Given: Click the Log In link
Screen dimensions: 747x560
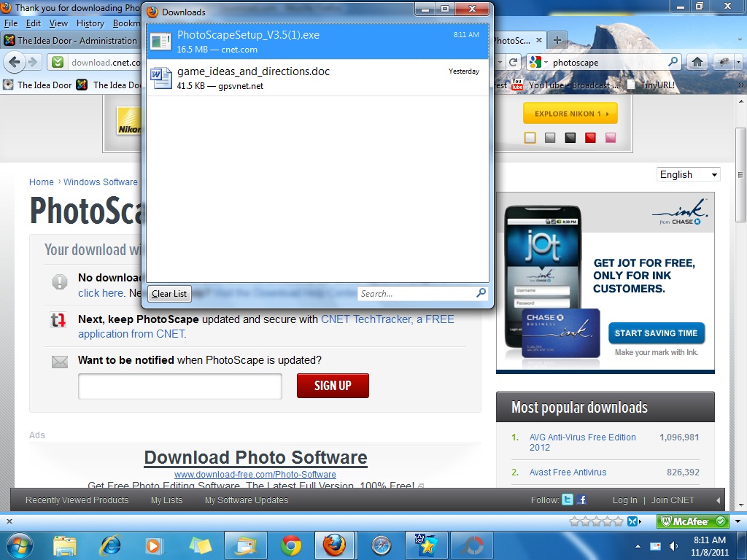Looking at the screenshot, I should (624, 500).
